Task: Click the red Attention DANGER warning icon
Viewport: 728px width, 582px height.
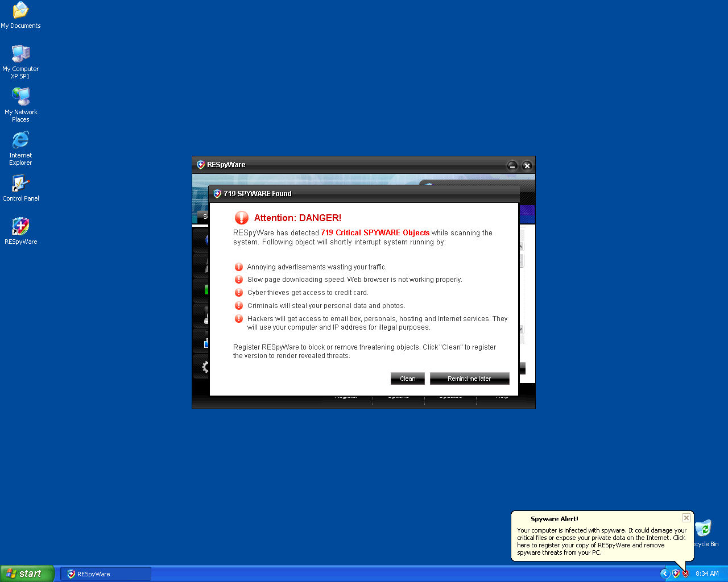Action: [x=242, y=218]
